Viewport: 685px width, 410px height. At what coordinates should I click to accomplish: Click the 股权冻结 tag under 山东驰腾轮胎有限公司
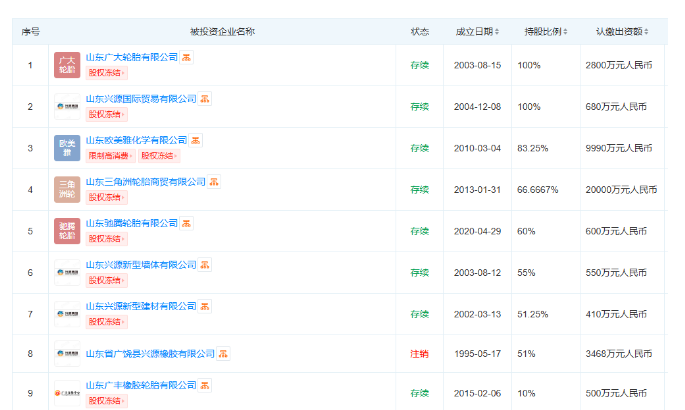pyautogui.click(x=104, y=239)
